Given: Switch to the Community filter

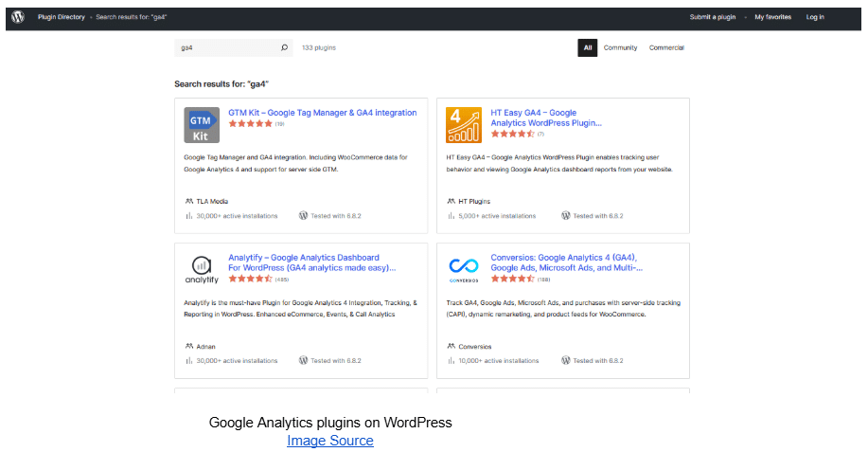Looking at the screenshot, I should [x=620, y=47].
